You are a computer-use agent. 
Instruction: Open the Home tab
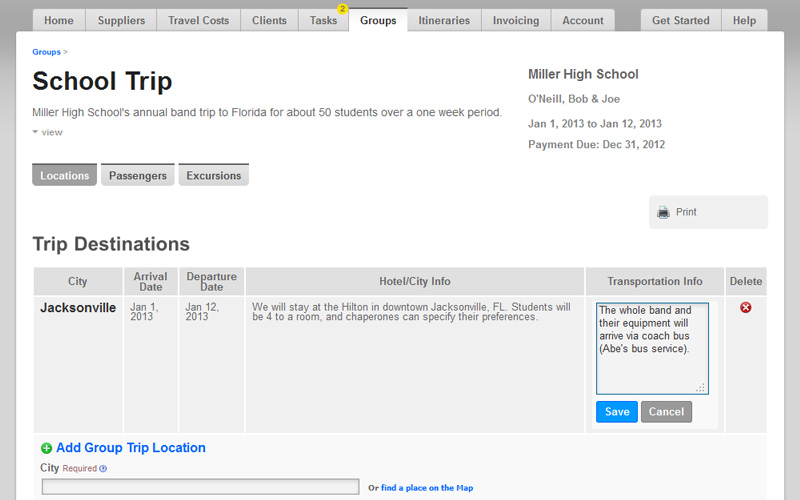(x=59, y=20)
